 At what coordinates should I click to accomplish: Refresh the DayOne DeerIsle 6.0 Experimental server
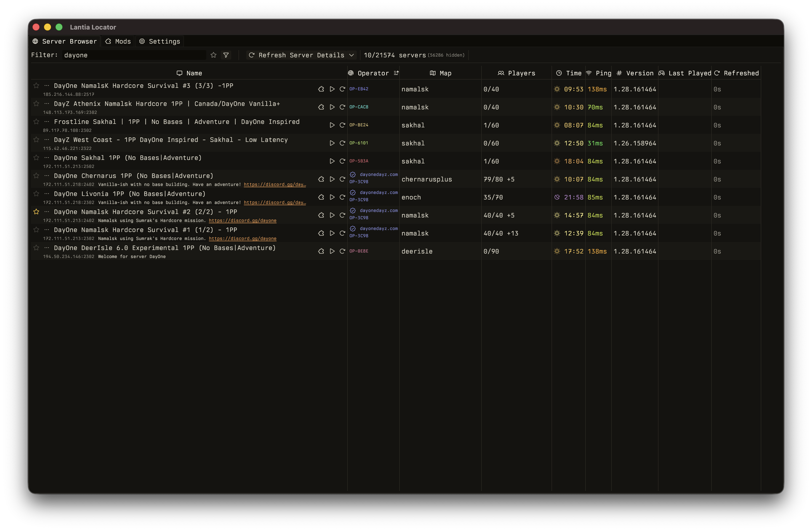pos(342,251)
